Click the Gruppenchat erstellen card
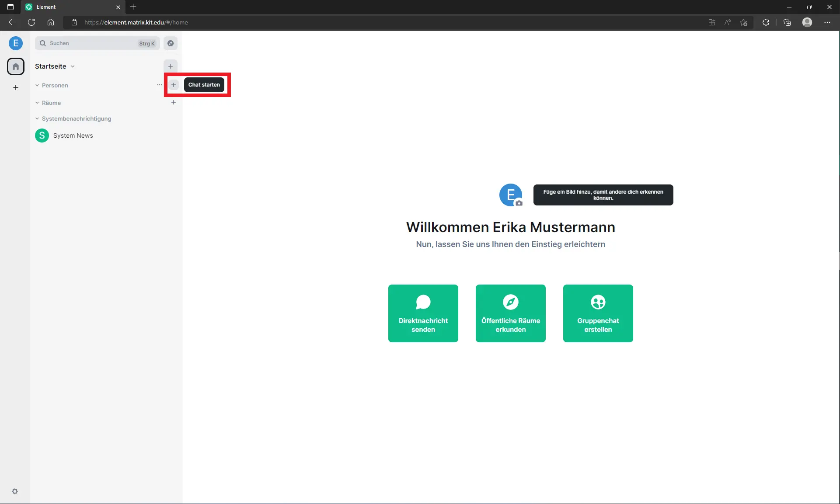Viewport: 840px width, 504px height. click(598, 313)
